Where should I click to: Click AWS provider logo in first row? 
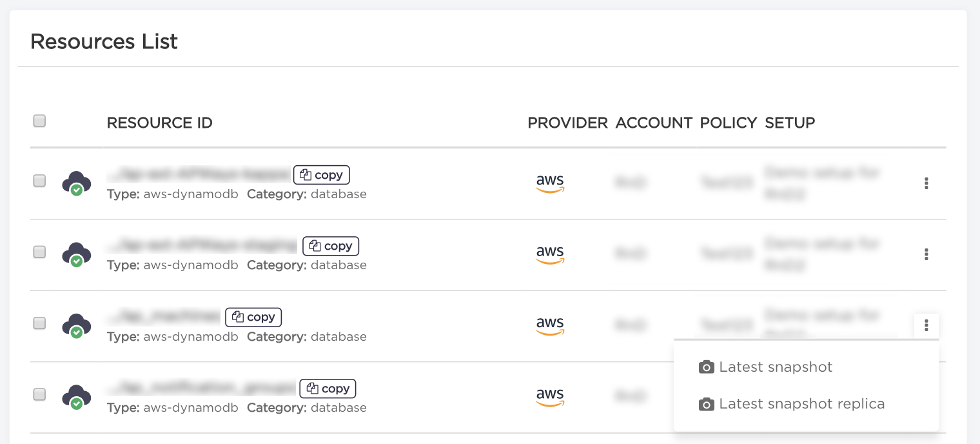pos(550,183)
